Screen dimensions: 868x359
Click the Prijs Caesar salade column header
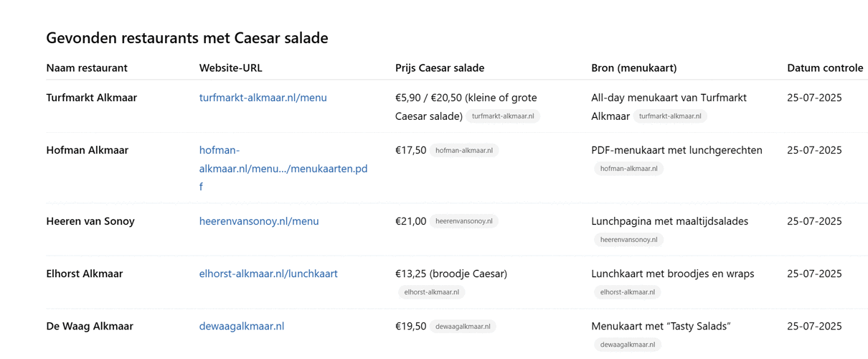pyautogui.click(x=440, y=68)
